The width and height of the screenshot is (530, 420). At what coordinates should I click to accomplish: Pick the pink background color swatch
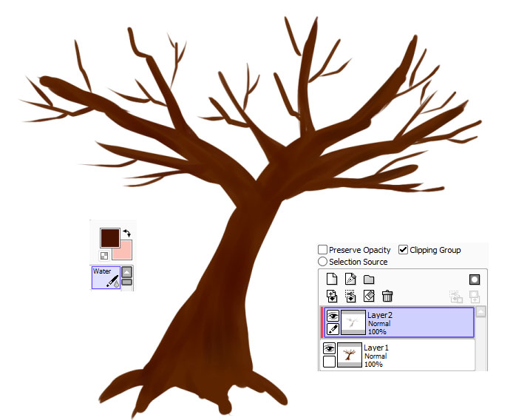point(122,249)
